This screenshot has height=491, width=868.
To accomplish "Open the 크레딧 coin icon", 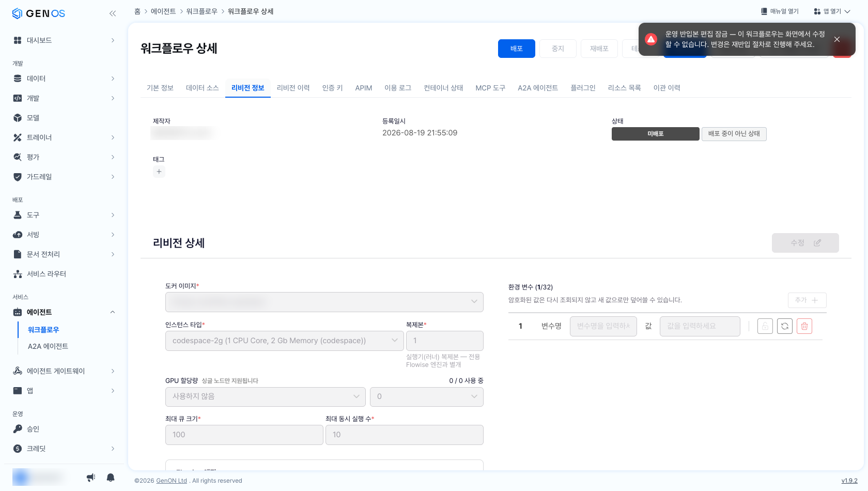I will 18,449.
